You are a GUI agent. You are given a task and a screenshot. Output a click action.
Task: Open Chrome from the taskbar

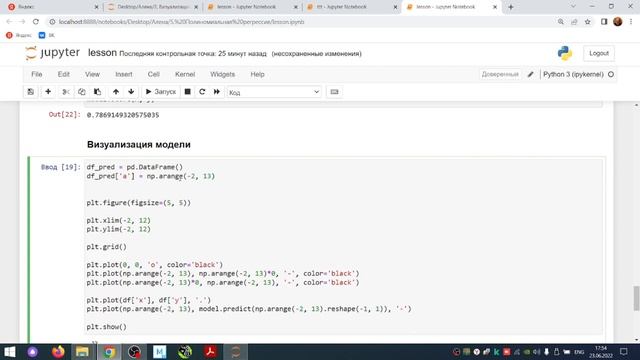pyautogui.click(x=109, y=352)
